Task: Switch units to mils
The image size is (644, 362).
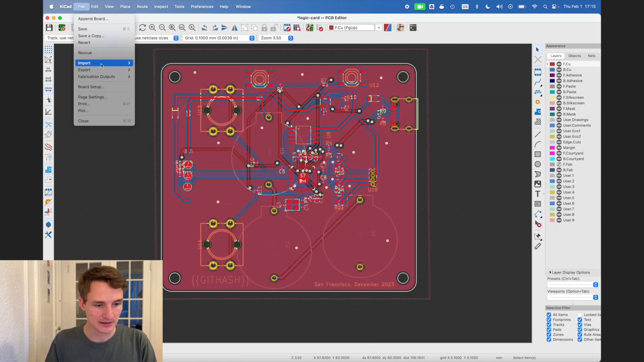Action: click(x=48, y=79)
